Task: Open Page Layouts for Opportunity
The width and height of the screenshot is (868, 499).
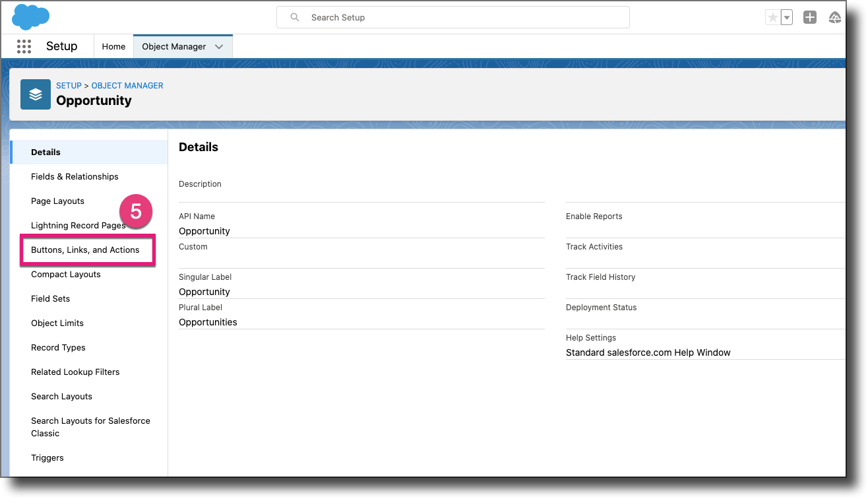Action: pos(57,201)
